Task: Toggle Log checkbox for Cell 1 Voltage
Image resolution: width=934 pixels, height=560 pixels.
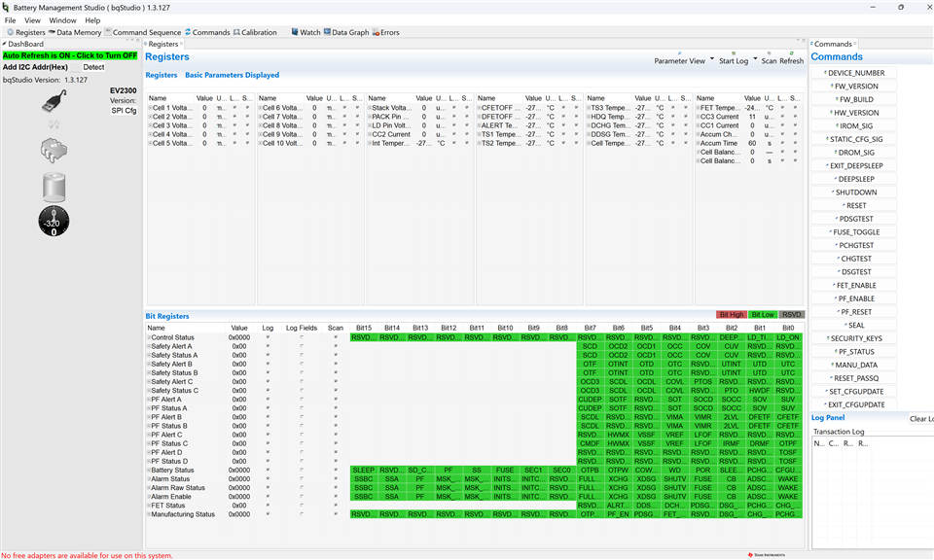Action: (234, 108)
